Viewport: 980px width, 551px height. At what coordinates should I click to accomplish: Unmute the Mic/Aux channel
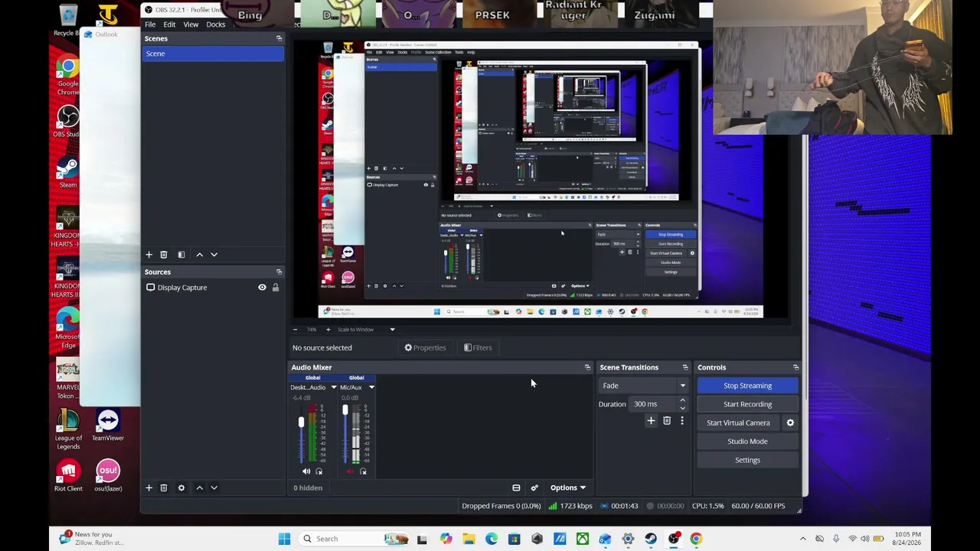point(350,471)
